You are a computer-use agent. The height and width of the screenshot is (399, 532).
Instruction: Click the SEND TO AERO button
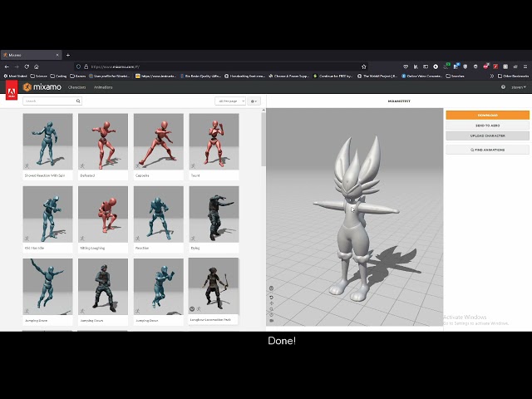pyautogui.click(x=487, y=126)
